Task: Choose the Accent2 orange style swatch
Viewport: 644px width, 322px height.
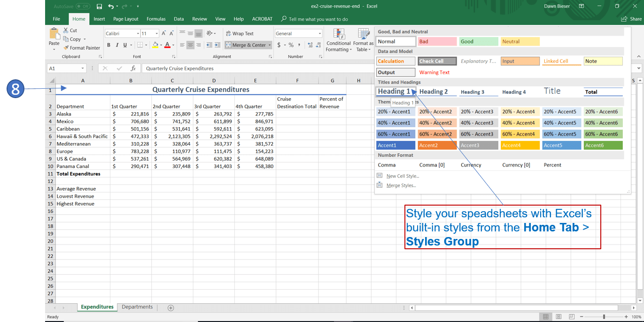Action: [x=437, y=146]
